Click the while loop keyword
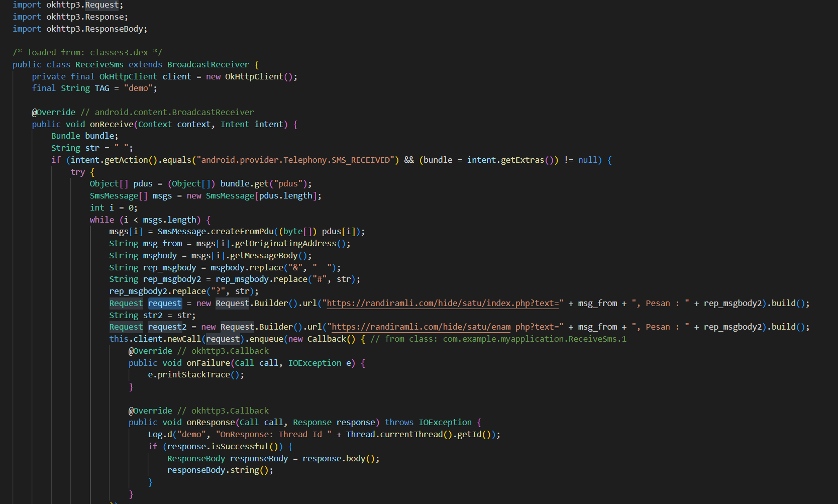 point(102,220)
